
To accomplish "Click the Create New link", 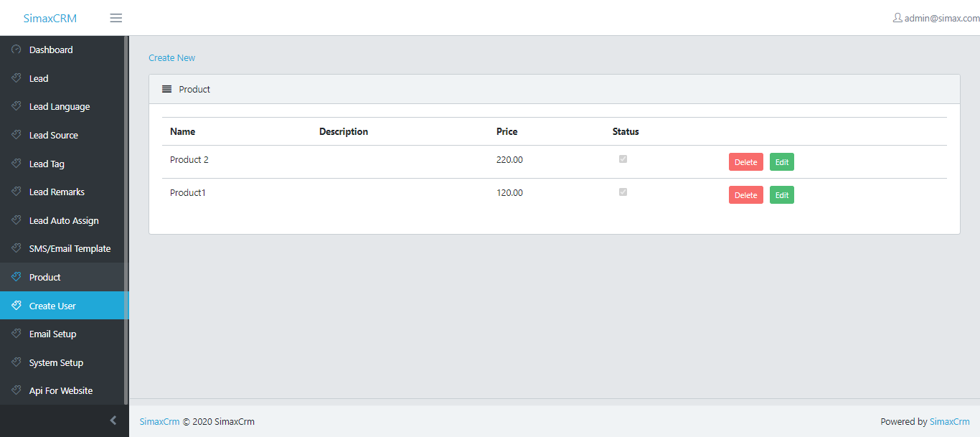I will (x=171, y=58).
